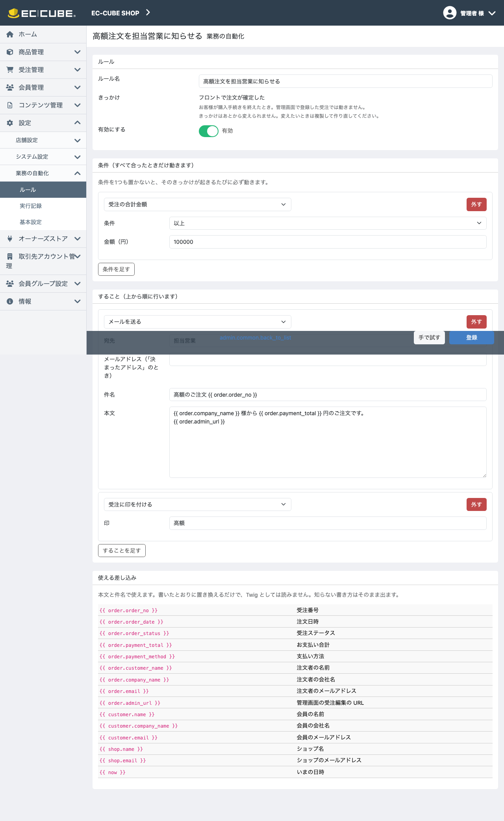504x821 pixels.
Task: Click the product management cube icon
Action: [x=10, y=52]
